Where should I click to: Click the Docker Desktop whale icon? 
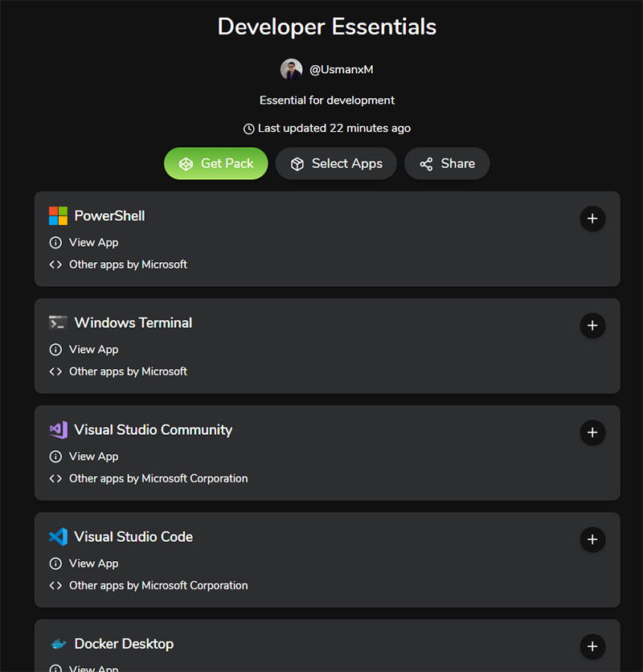(x=58, y=644)
